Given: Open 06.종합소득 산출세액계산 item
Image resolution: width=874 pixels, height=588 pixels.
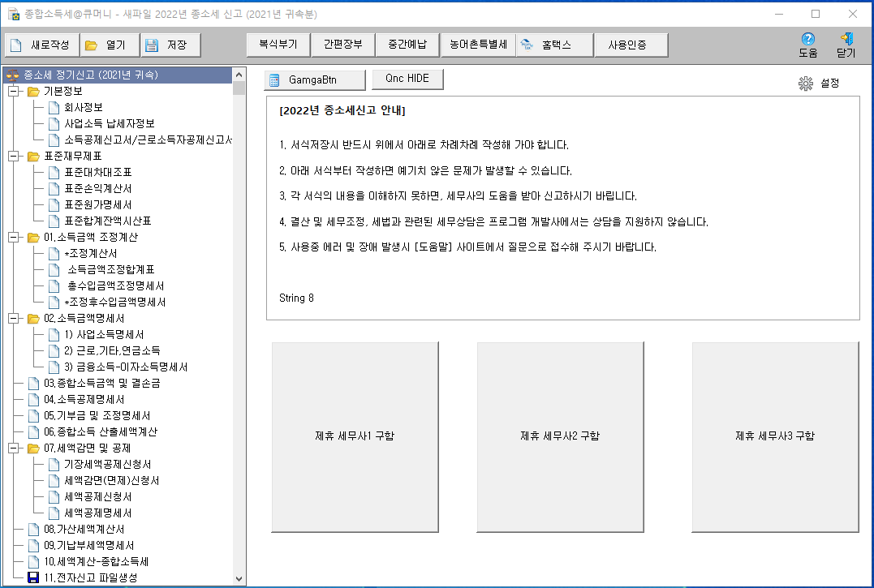Looking at the screenshot, I should (101, 432).
